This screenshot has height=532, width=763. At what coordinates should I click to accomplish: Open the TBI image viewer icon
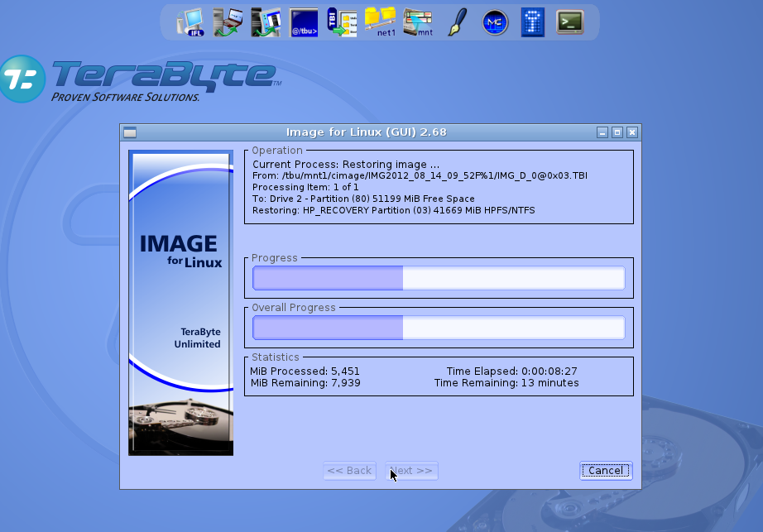342,22
